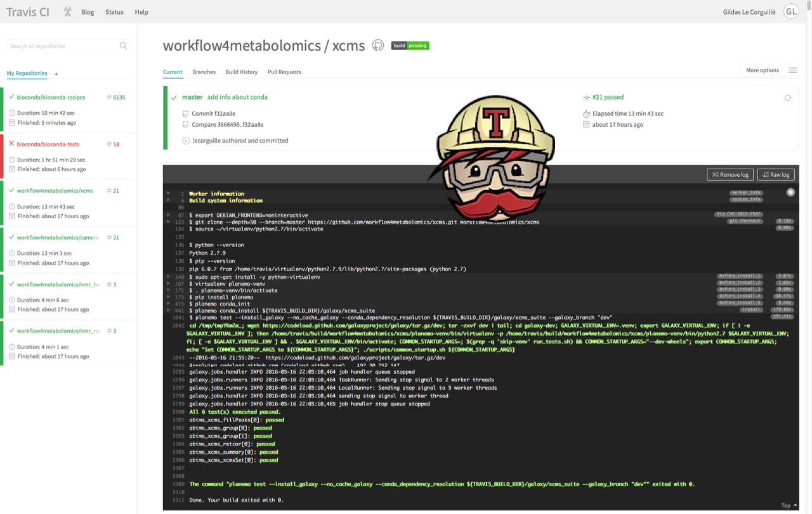Open the Help menu item
Image resolution: width=812 pixels, height=514 pixels.
tap(141, 12)
